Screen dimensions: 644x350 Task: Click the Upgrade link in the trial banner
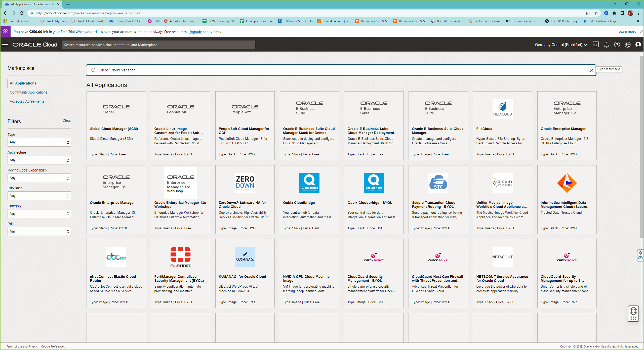click(195, 32)
